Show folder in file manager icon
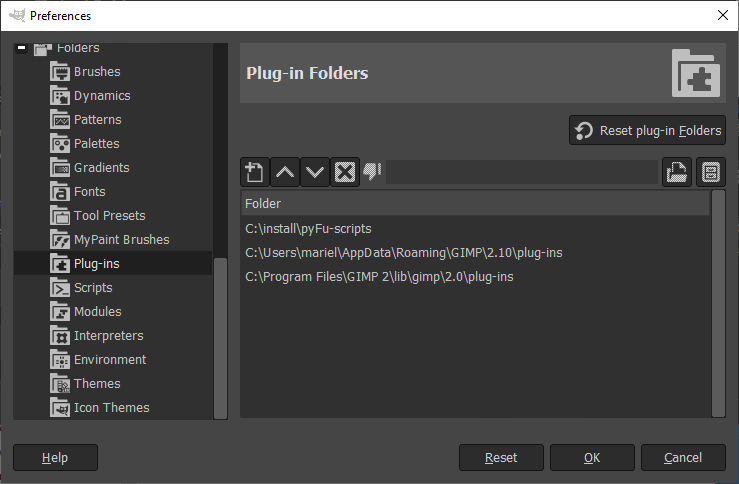 pyautogui.click(x=711, y=172)
